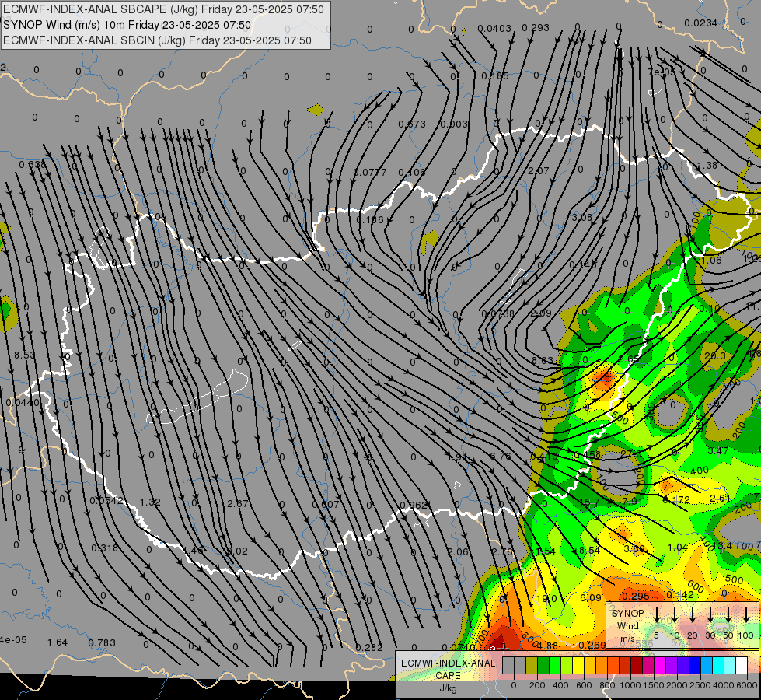761x700 pixels.
Task: Pick the pure blue colorbar swatch
Action: point(694,666)
